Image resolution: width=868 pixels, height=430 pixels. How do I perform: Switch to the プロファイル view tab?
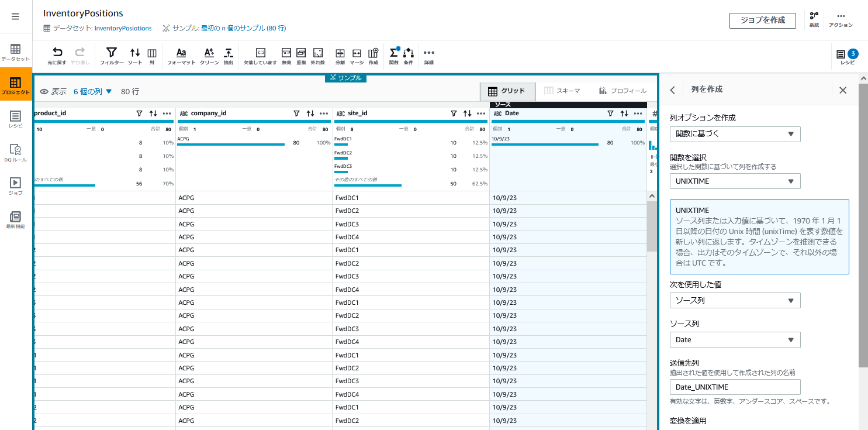point(623,91)
